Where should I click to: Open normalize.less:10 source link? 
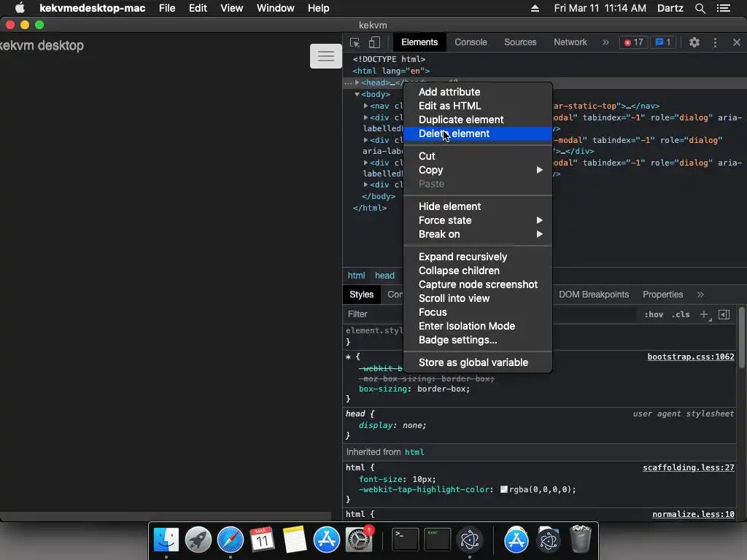(x=693, y=514)
